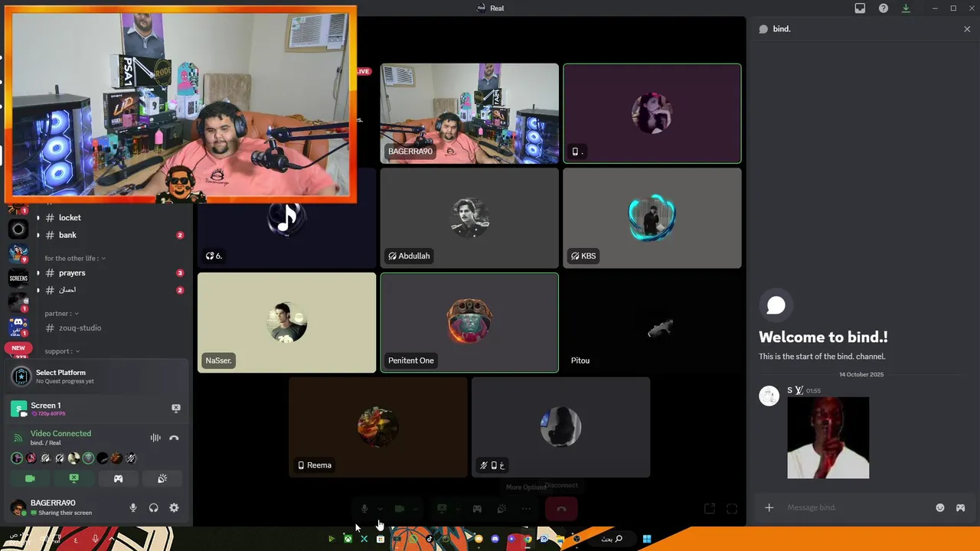The width and height of the screenshot is (980, 551).
Task: Open soundboard from the call control bar
Action: pyautogui.click(x=501, y=509)
